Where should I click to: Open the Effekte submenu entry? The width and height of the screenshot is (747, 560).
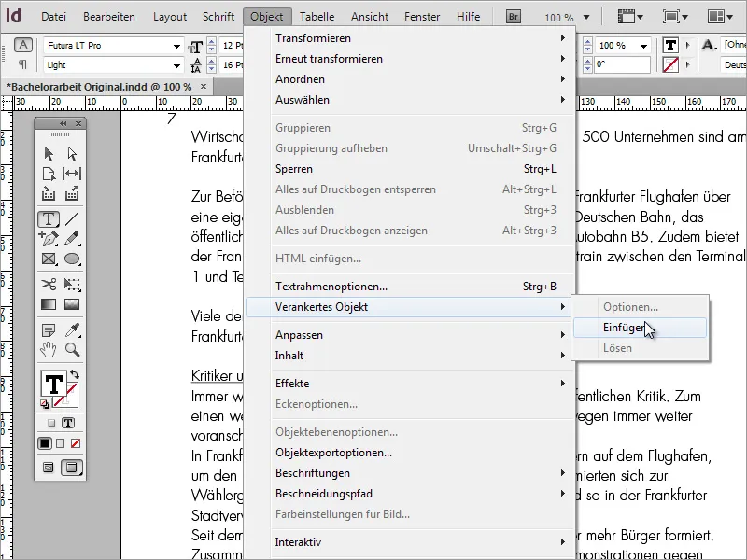click(421, 384)
